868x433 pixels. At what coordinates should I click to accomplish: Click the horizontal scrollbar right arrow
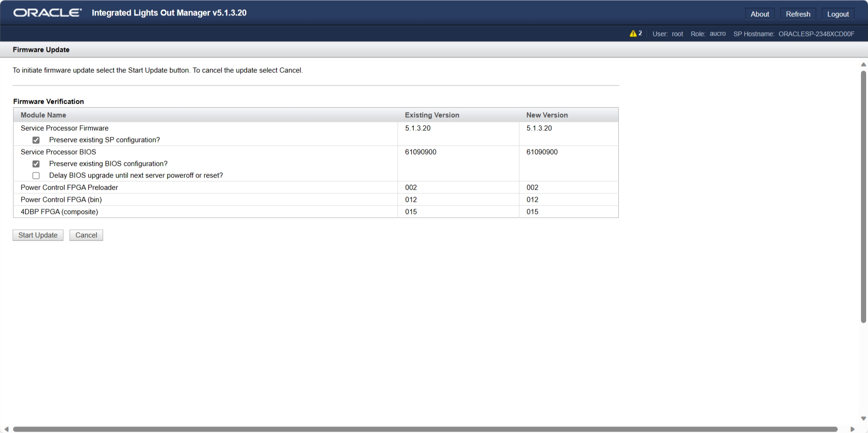coord(853,429)
